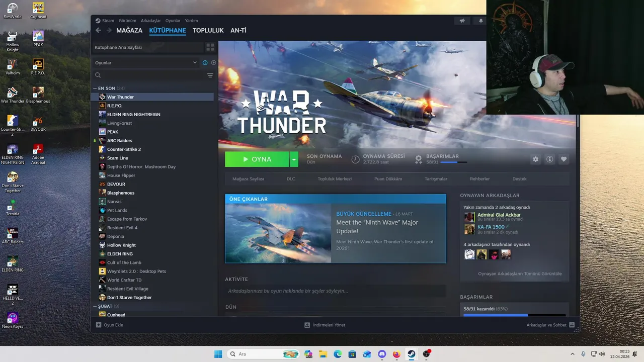This screenshot has height=362, width=644.
Task: Click the green OYNA play button
Action: [257, 159]
